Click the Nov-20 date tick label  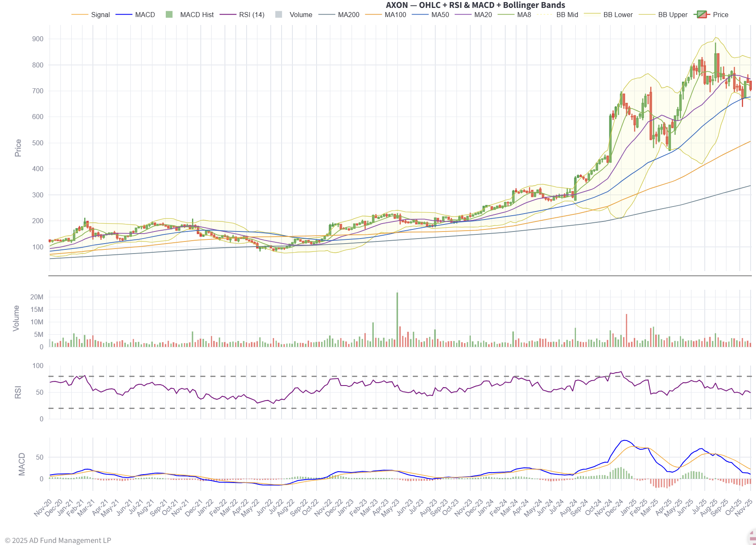[x=42, y=508]
